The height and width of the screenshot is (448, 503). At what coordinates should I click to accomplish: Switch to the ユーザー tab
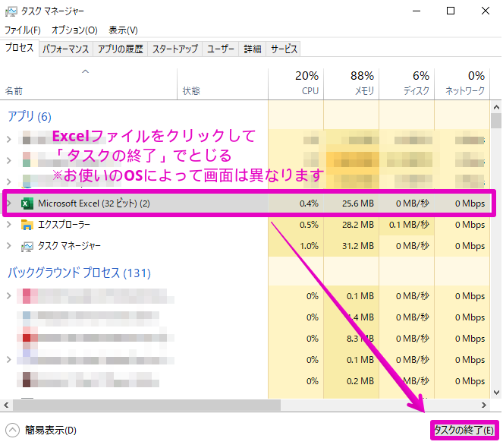220,49
